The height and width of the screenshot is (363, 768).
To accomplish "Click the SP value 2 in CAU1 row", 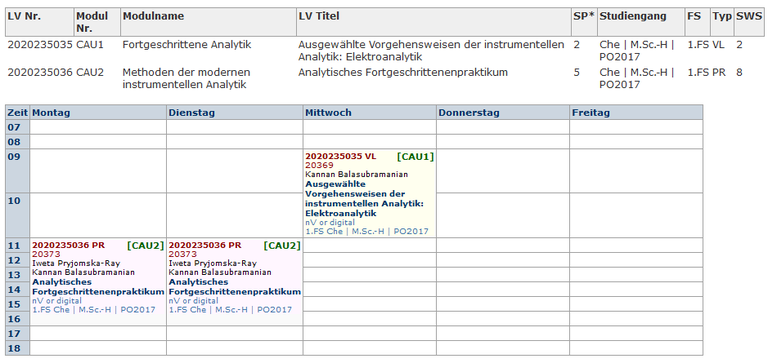I will point(576,45).
